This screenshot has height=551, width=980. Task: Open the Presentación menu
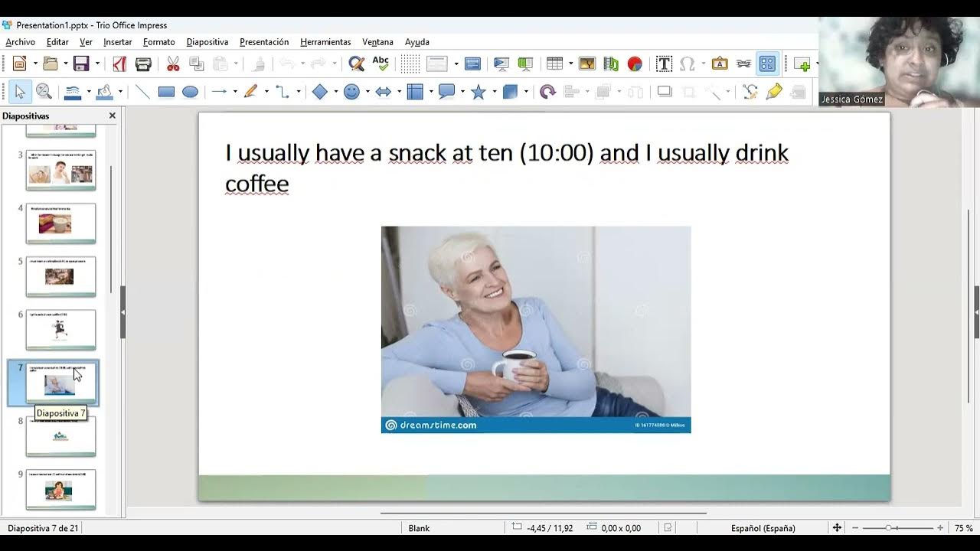264,42
